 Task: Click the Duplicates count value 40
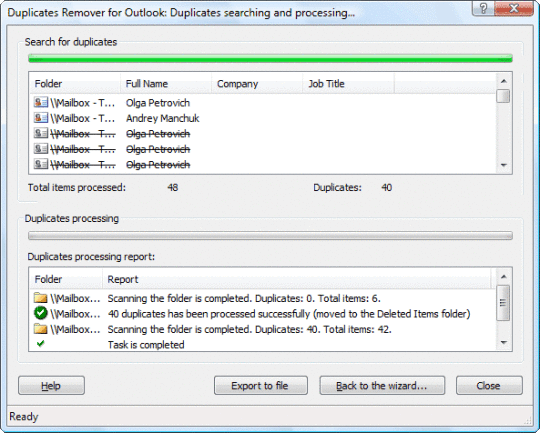click(386, 187)
